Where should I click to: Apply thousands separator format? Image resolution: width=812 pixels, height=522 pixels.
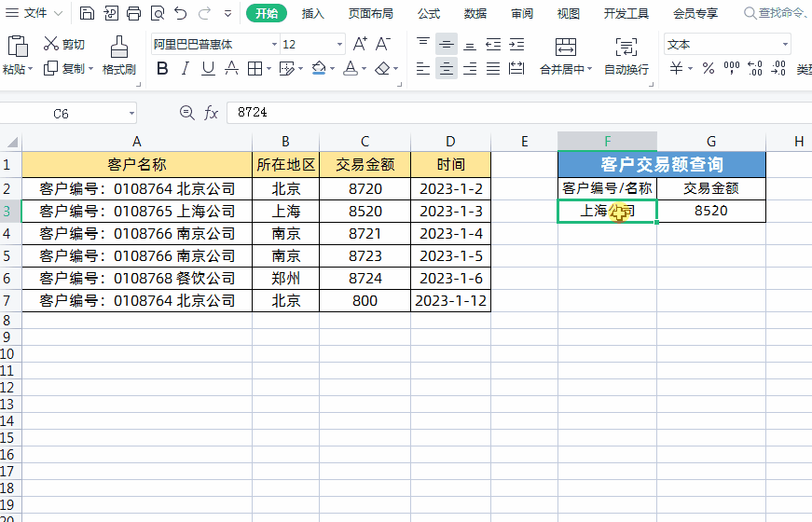(732, 68)
